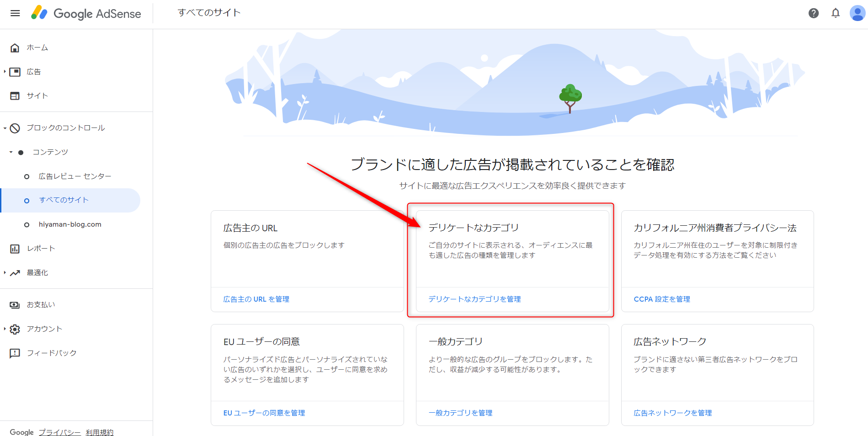Image resolution: width=868 pixels, height=436 pixels.
Task: Open the hamburger main menu
Action: [15, 13]
